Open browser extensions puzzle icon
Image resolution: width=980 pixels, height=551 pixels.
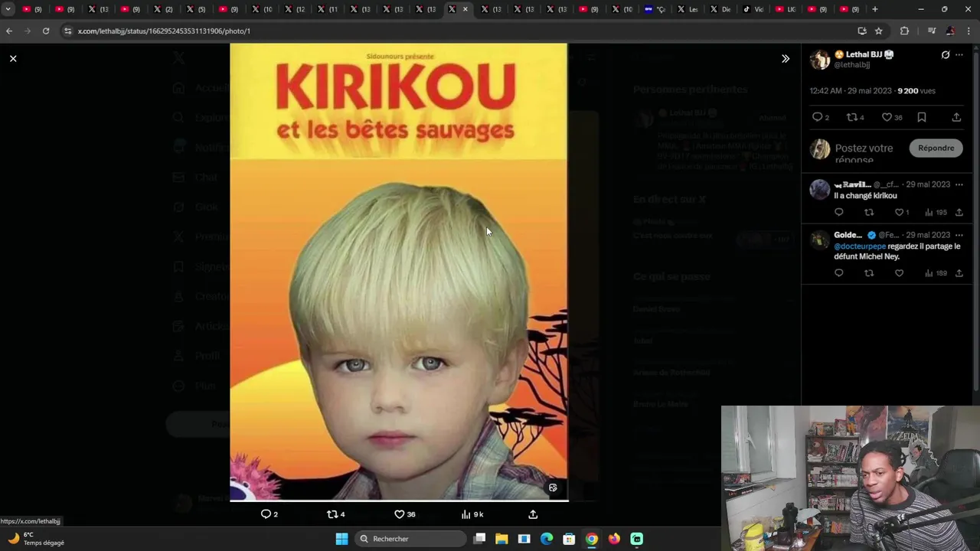tap(904, 31)
